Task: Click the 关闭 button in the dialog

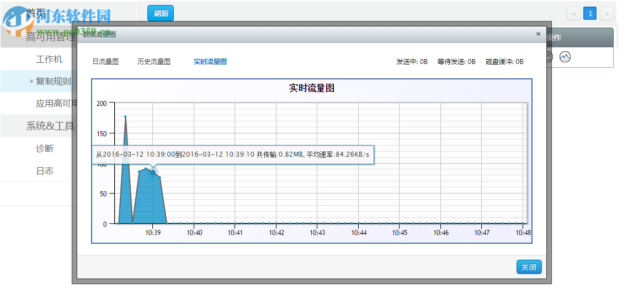Action: coord(529,267)
